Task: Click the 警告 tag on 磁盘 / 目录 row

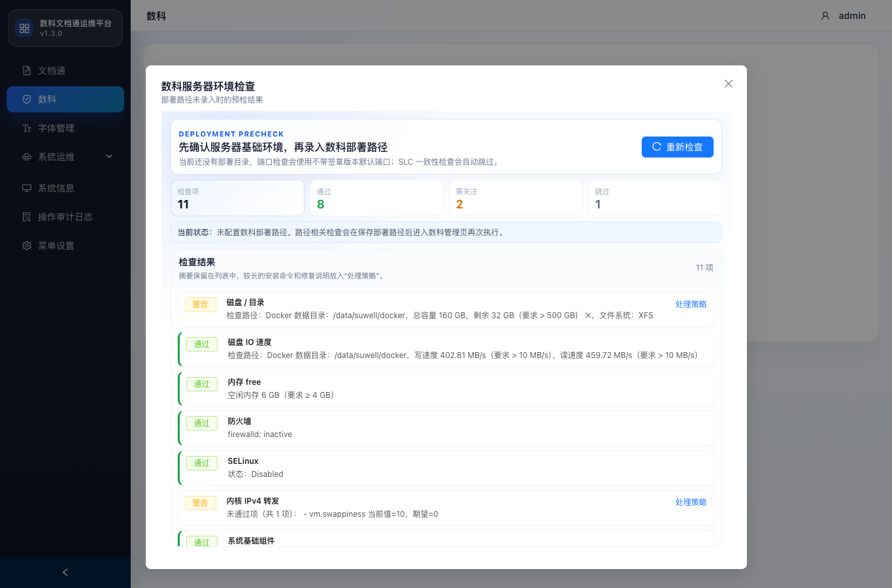Action: (201, 304)
